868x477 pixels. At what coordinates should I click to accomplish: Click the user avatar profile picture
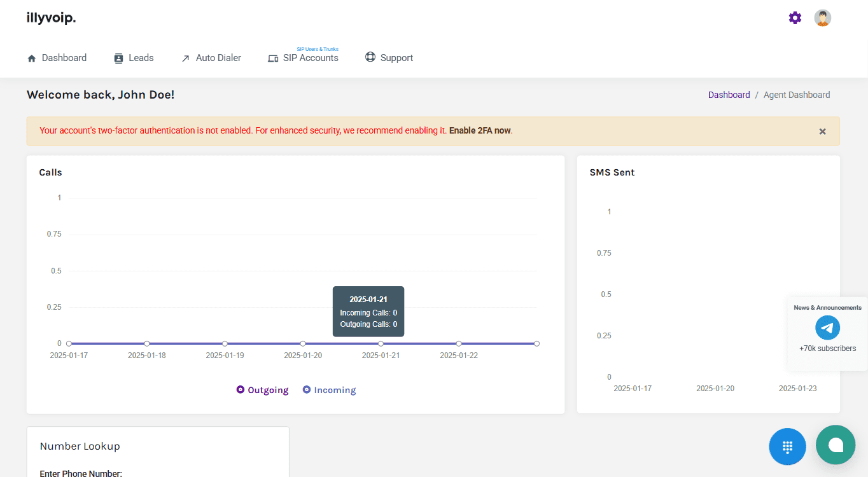823,18
